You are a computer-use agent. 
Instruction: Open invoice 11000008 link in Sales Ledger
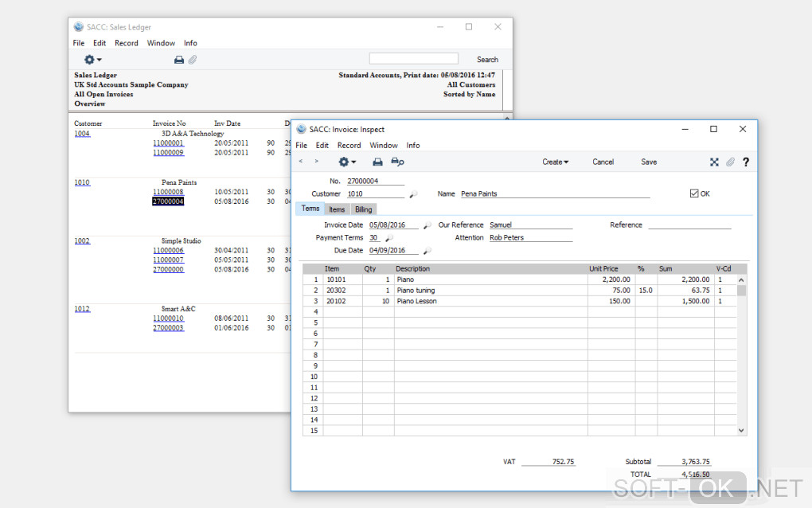pos(168,192)
